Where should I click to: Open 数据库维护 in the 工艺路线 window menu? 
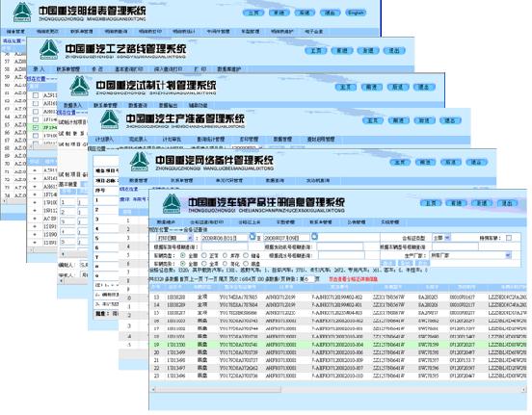click(229, 69)
